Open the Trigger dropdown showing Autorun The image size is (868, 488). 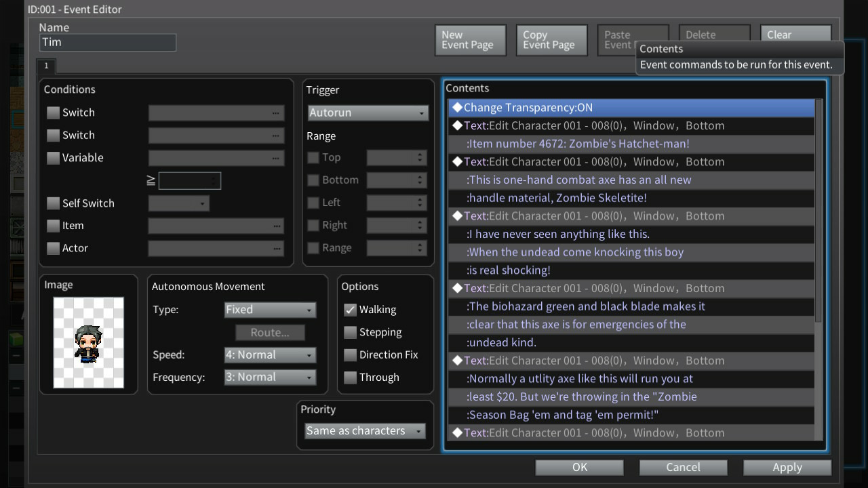(x=368, y=113)
